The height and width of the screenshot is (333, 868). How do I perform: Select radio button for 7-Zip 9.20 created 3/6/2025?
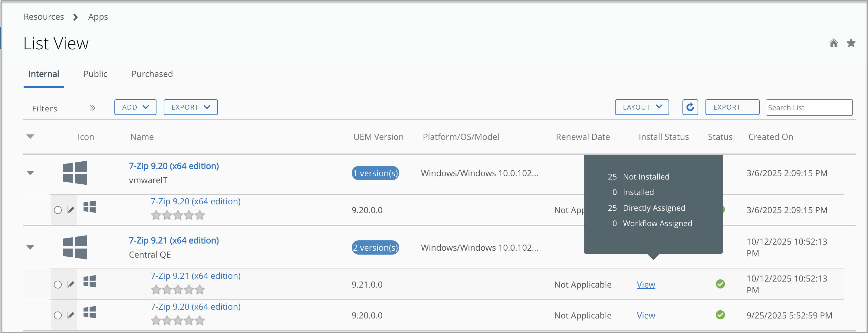pos(58,210)
